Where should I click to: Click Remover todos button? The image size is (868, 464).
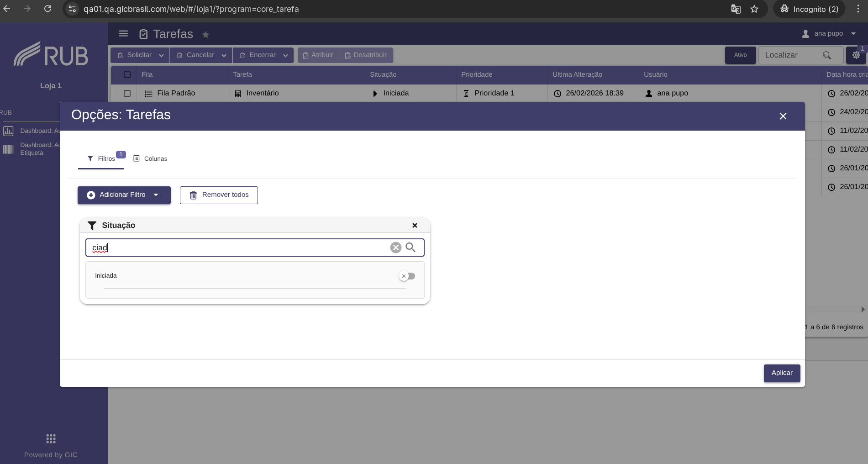219,195
